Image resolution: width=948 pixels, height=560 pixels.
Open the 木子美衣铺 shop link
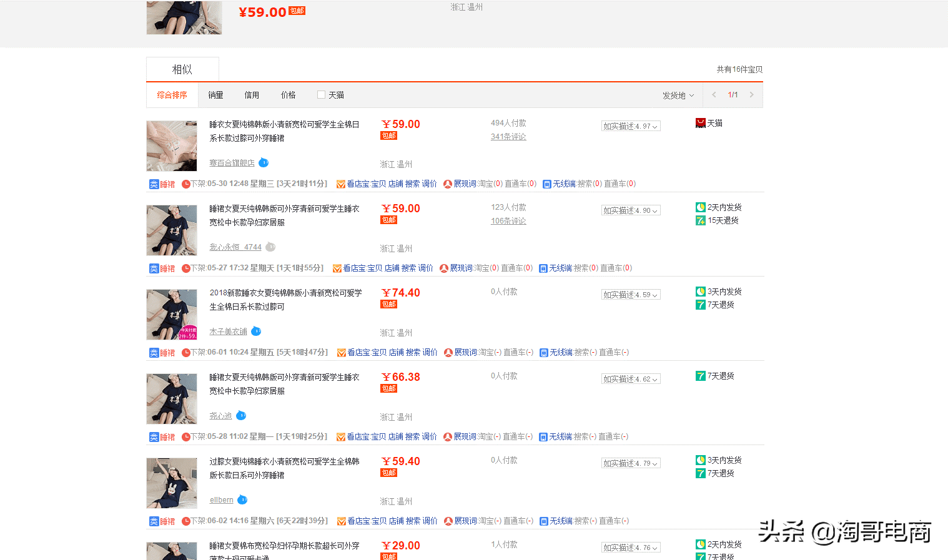pyautogui.click(x=228, y=332)
